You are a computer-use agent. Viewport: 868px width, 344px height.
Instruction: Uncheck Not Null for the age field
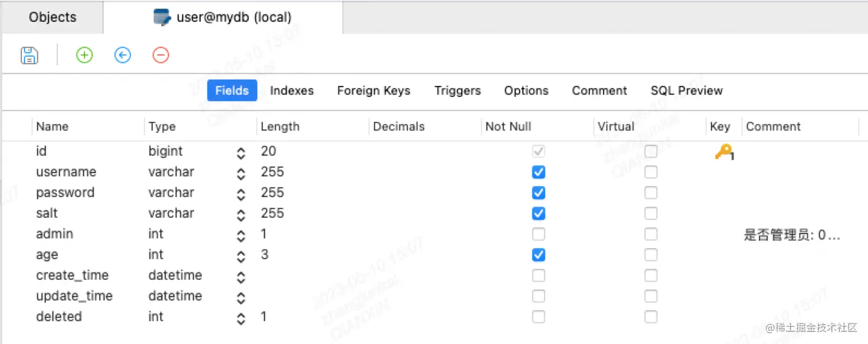click(x=538, y=255)
